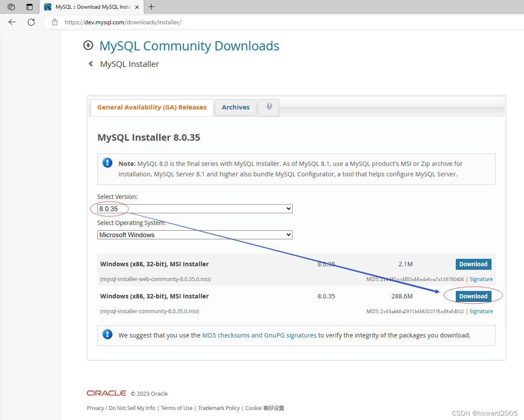Go back to the previous page
524x420 pixels.
(x=12, y=22)
